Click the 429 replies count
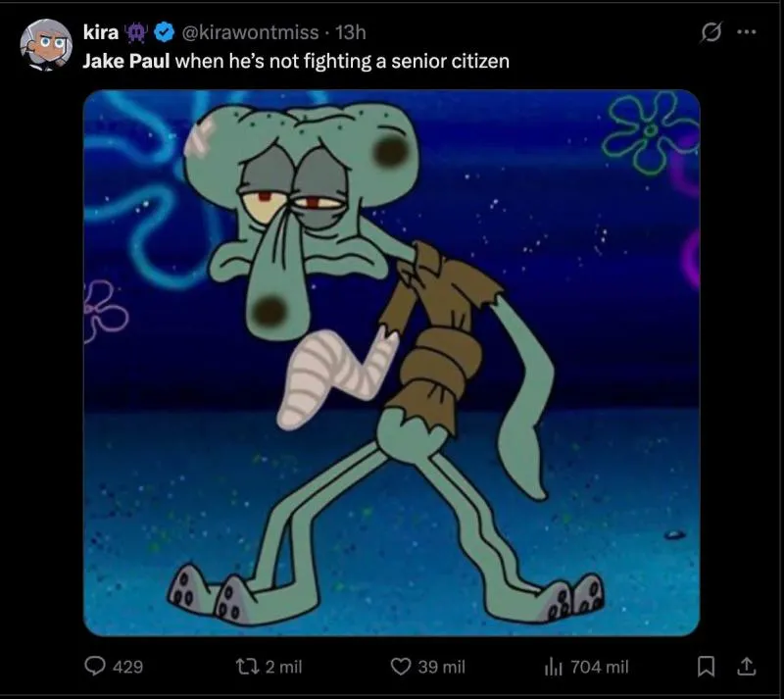Screen dimensions: 784x699 [128, 667]
